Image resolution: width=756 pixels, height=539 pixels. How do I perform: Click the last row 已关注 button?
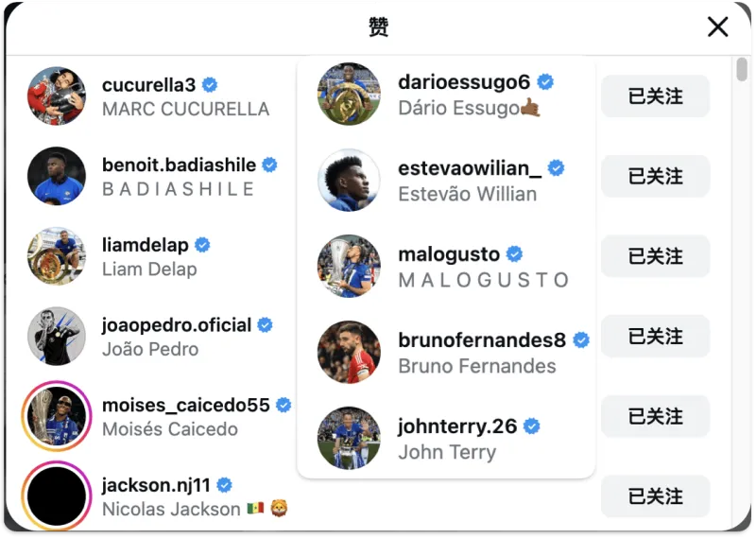(x=655, y=496)
